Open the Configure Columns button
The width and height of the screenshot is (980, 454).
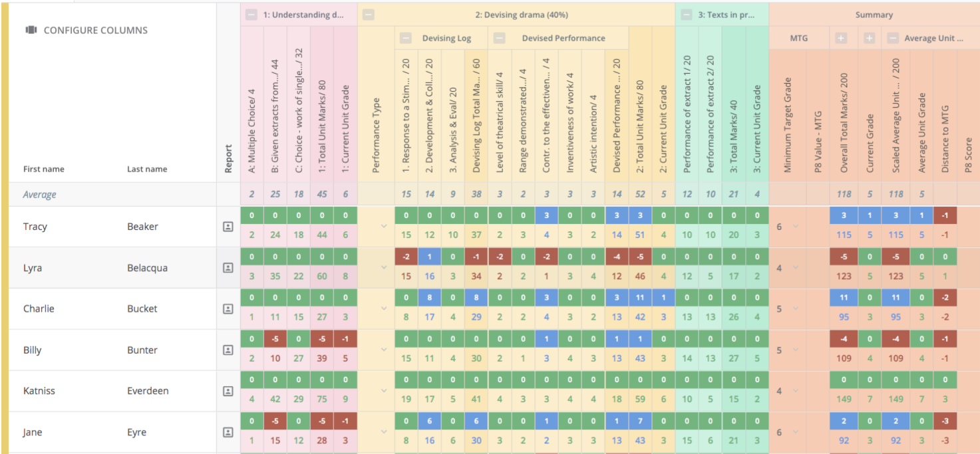86,30
